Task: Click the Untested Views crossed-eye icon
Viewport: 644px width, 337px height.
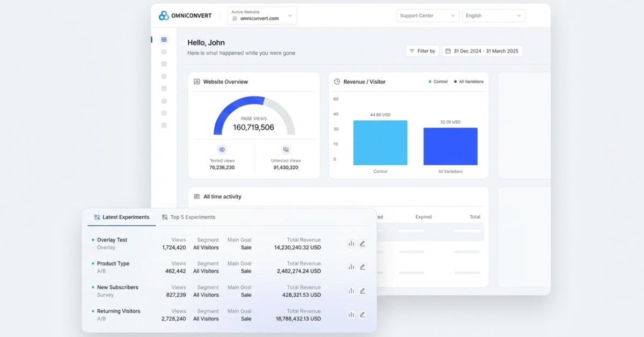Action: pyautogui.click(x=286, y=150)
